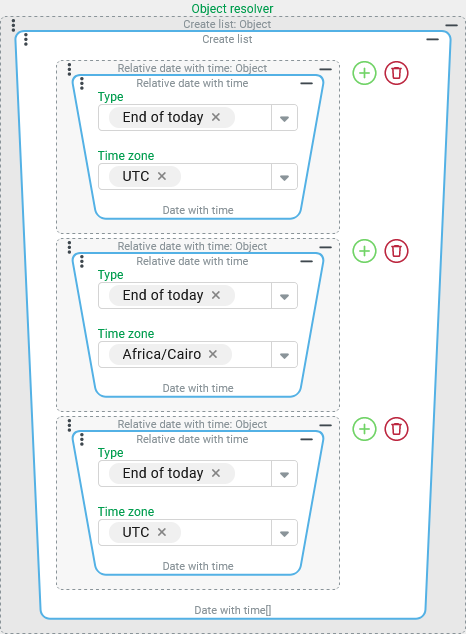Collapse the Create list: Object outer container

tap(451, 25)
